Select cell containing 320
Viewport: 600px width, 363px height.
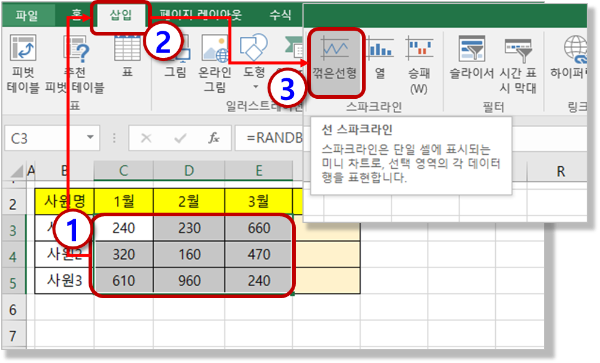pos(124,254)
